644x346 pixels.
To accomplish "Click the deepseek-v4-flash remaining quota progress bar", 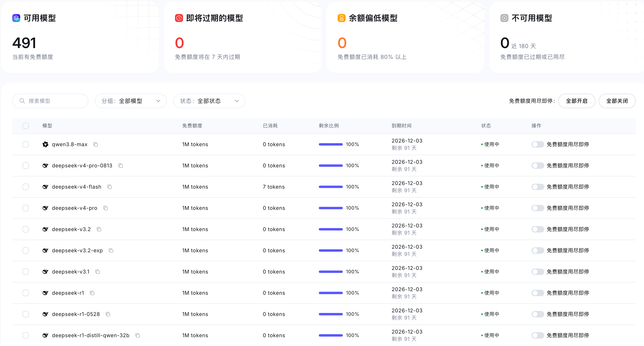I will point(330,187).
